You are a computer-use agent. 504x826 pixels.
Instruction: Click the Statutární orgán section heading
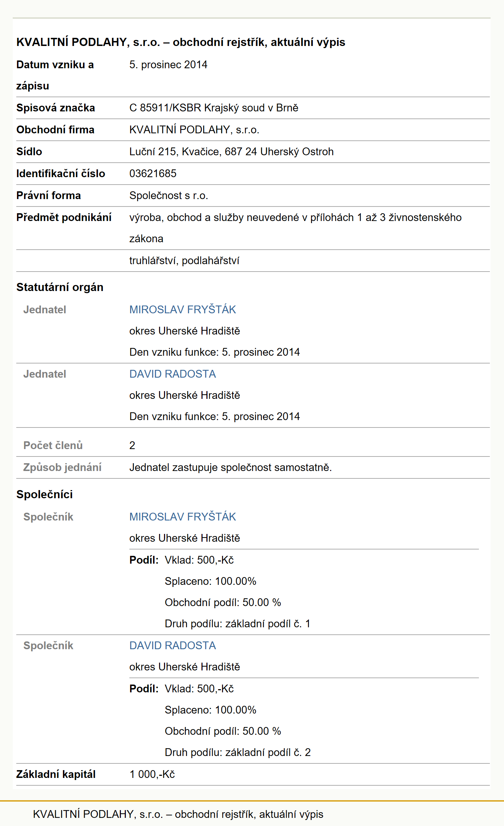pyautogui.click(x=60, y=287)
